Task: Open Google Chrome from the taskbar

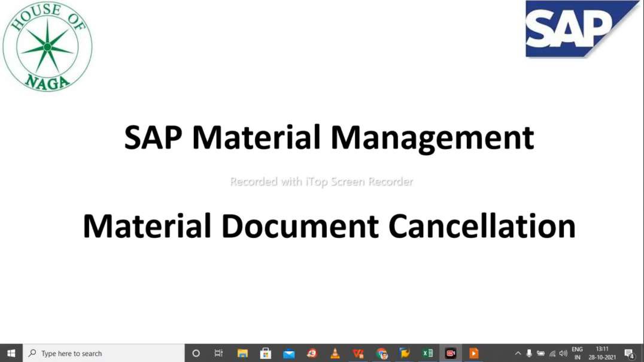Action: [381, 354]
